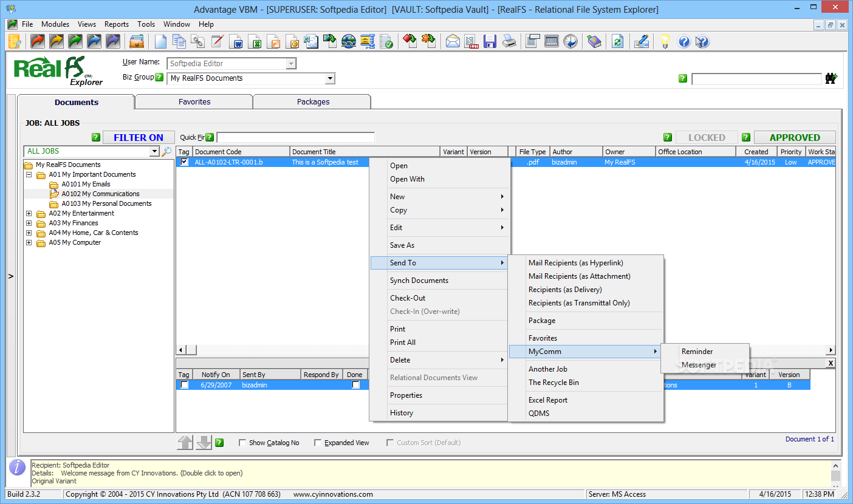Click the refresh document toolbar icon
853x504 pixels.
(618, 41)
